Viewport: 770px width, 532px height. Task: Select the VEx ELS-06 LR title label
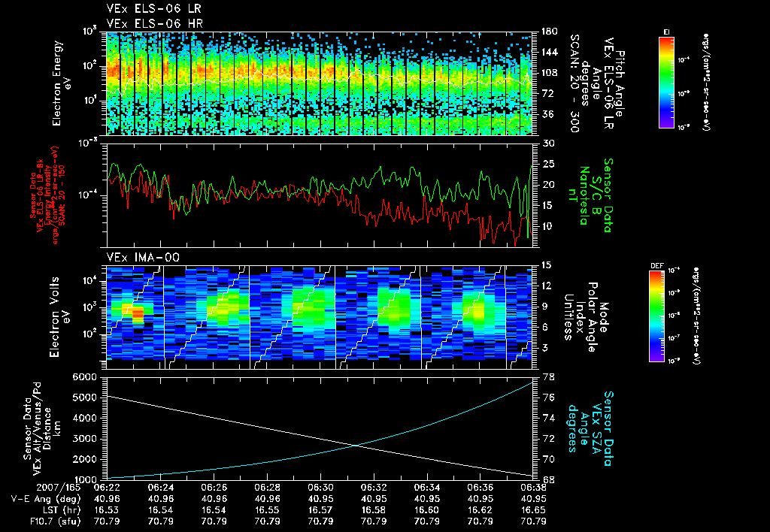point(153,8)
